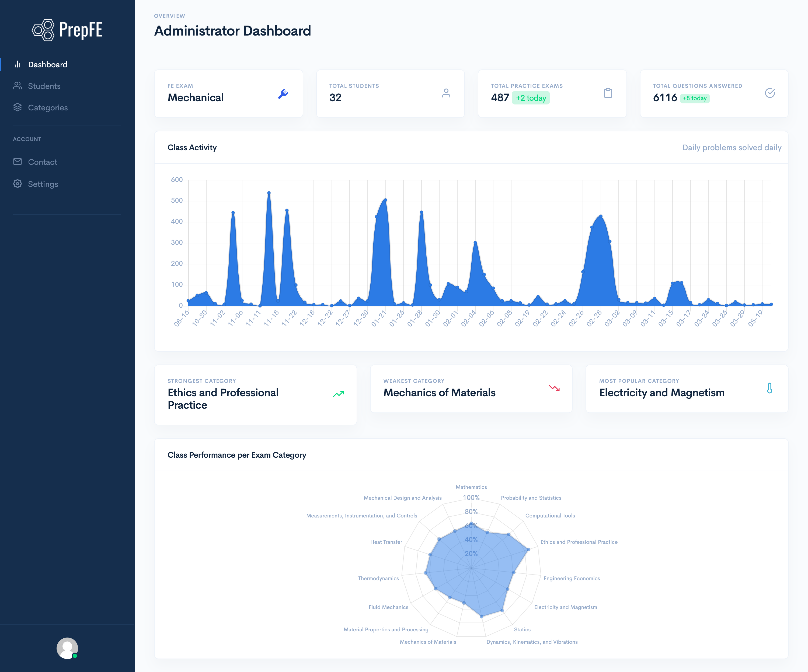Click the Mechanics of Materials radar label
Screen dimensions: 808x672
point(427,642)
